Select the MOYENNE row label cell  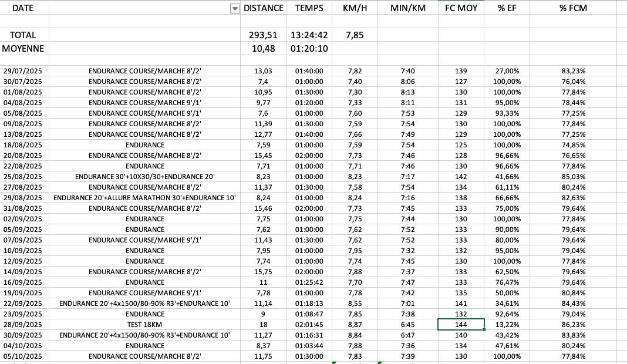coord(23,49)
